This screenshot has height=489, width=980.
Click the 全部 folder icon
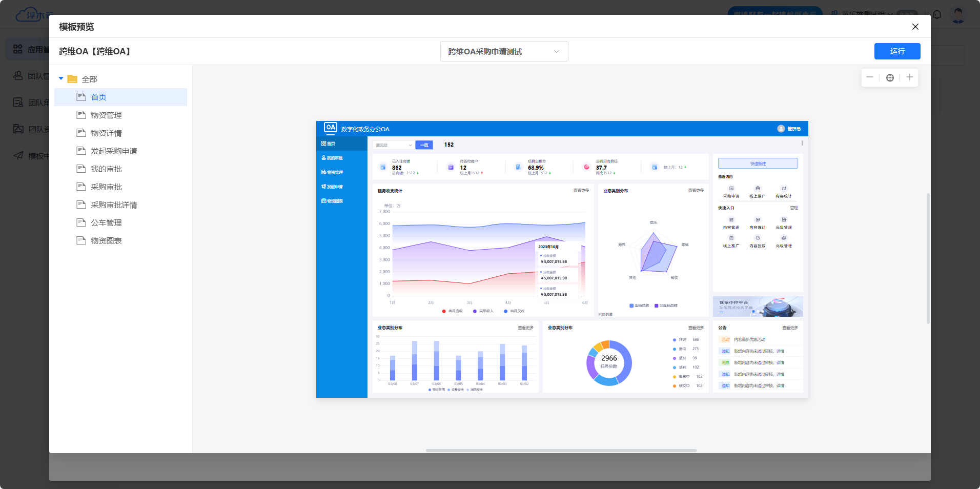72,79
